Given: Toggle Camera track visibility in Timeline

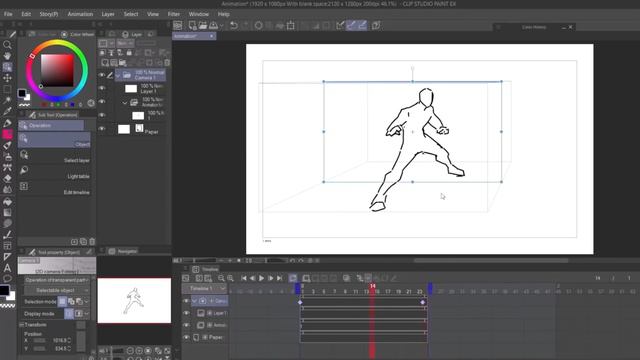Looking at the screenshot, I should tap(187, 301).
